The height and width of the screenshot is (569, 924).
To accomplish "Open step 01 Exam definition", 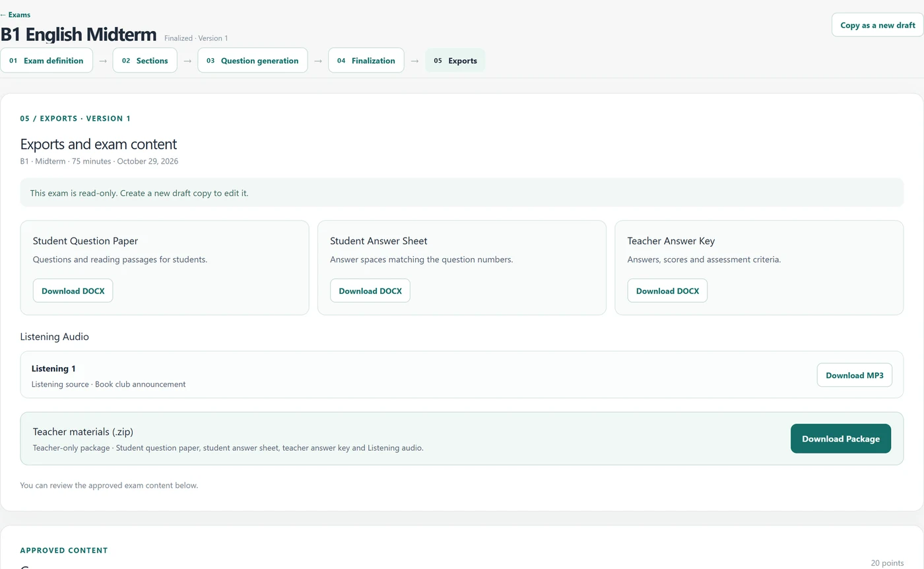I will click(46, 60).
